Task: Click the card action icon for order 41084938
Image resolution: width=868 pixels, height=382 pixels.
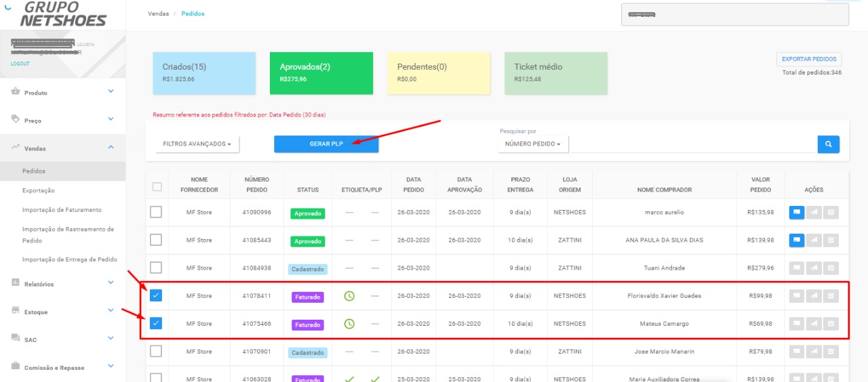Action: [797, 268]
